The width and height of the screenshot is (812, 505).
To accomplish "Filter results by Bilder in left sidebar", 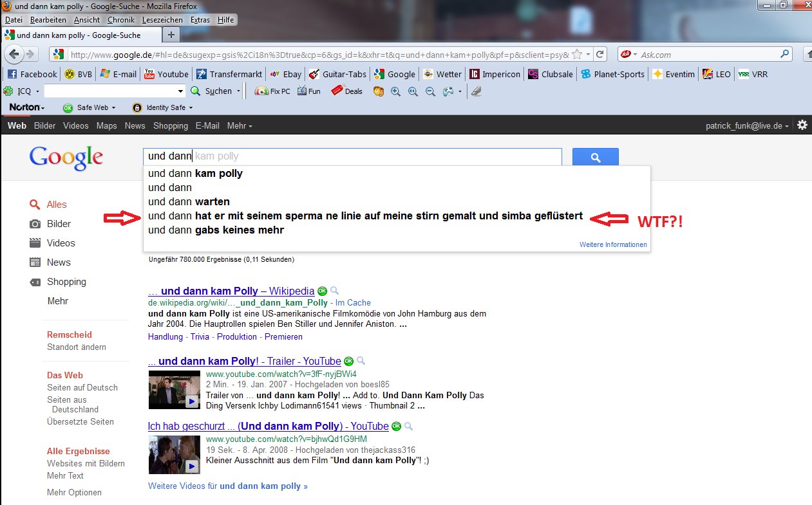I will click(x=59, y=224).
